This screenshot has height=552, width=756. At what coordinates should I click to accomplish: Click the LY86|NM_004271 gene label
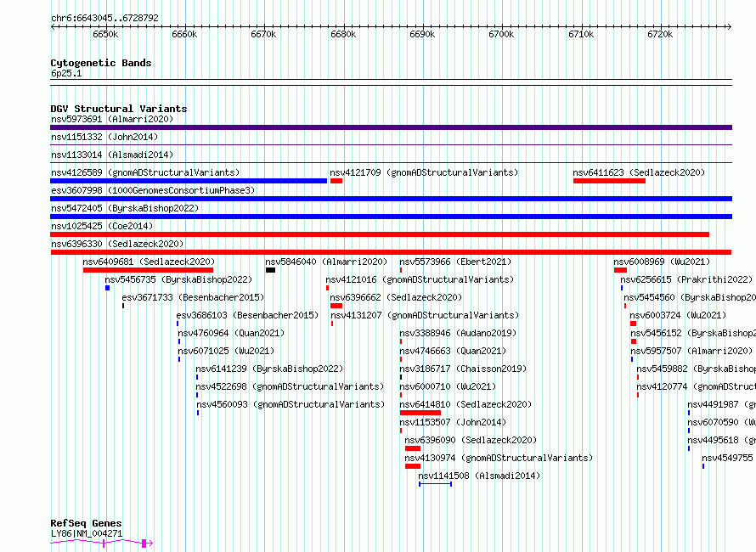[87, 533]
